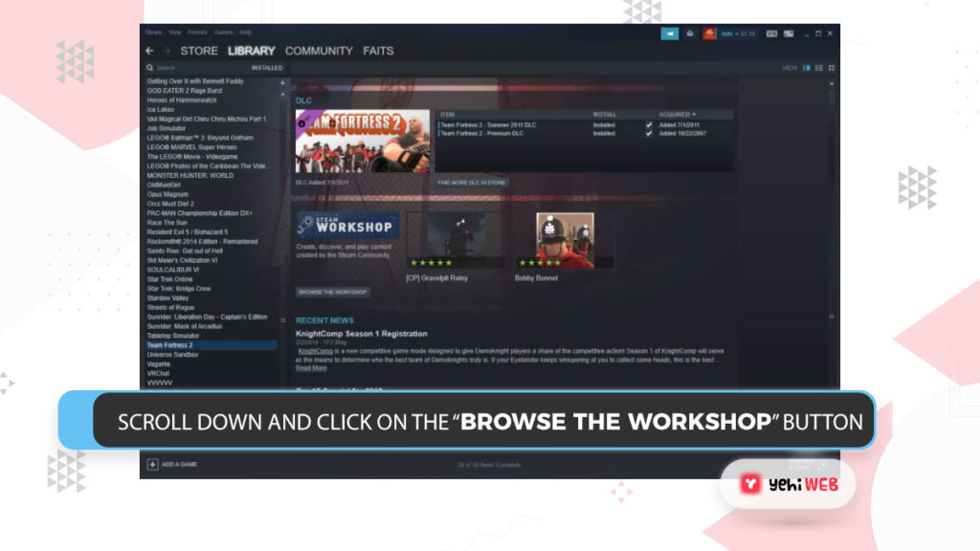This screenshot has height=551, width=980.
Task: Switch to grid view icon
Action: [832, 68]
